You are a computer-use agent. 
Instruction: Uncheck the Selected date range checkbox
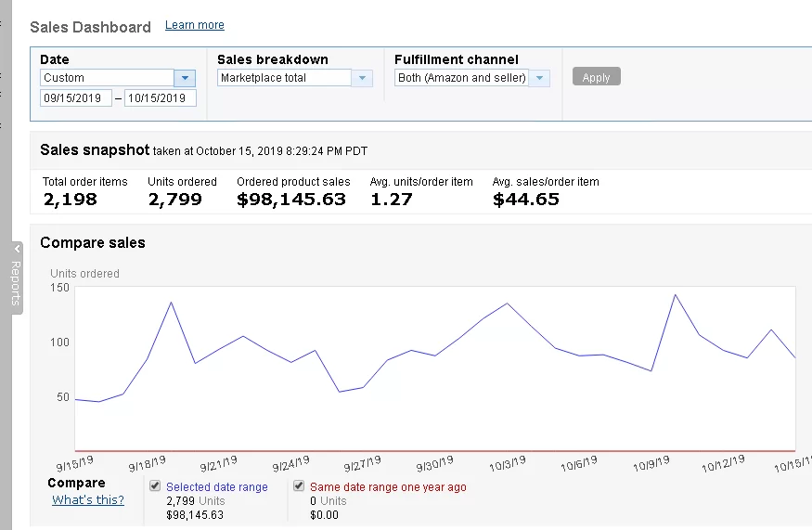155,485
